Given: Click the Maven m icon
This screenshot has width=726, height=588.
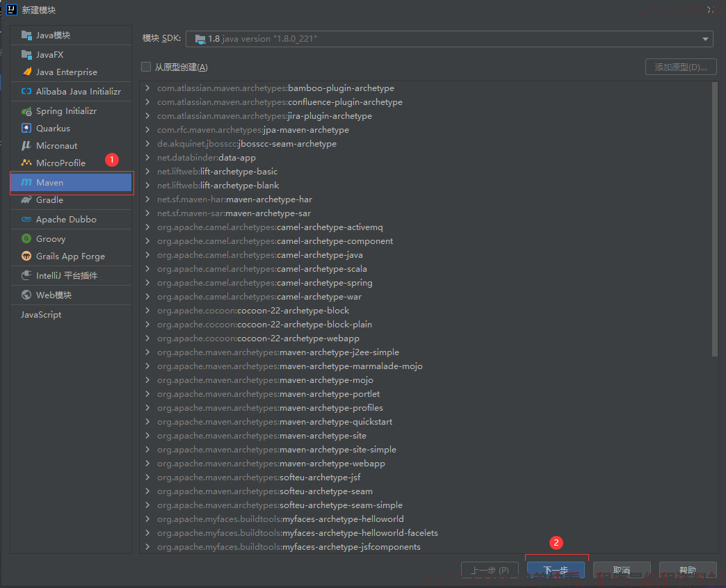Looking at the screenshot, I should 26,182.
